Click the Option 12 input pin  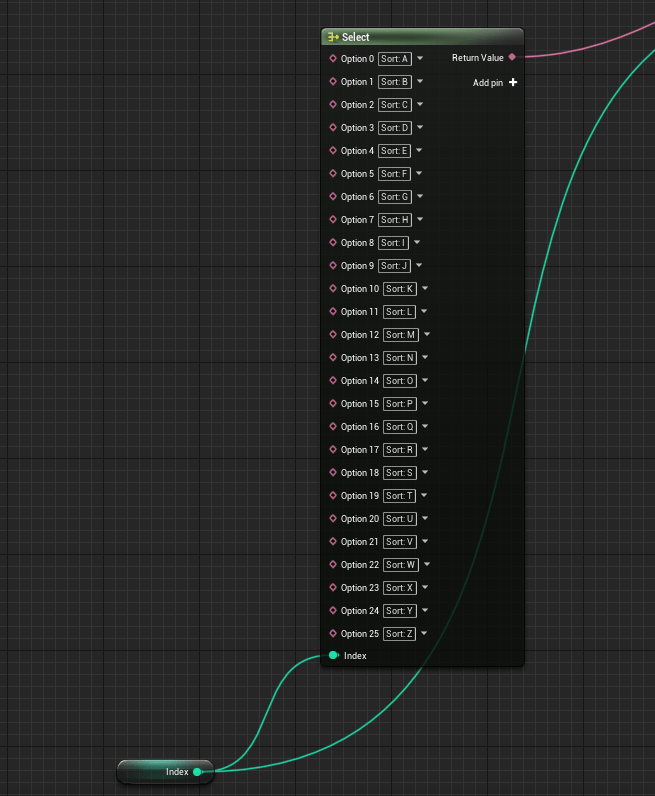click(x=334, y=335)
